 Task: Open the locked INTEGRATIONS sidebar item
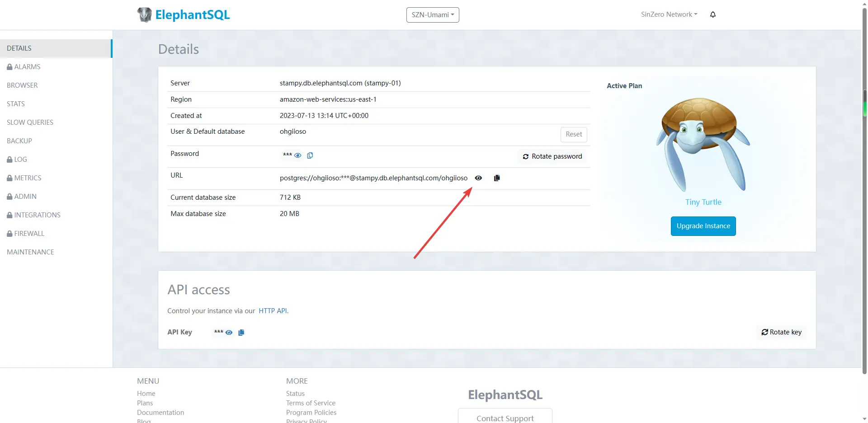pyautogui.click(x=56, y=215)
